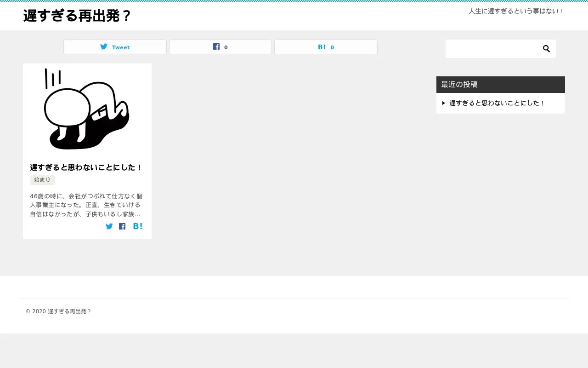Viewport: 588px width, 368px height.
Task: Click footer copyright © 2020 遅すぎる再出発？
Action: pos(58,311)
